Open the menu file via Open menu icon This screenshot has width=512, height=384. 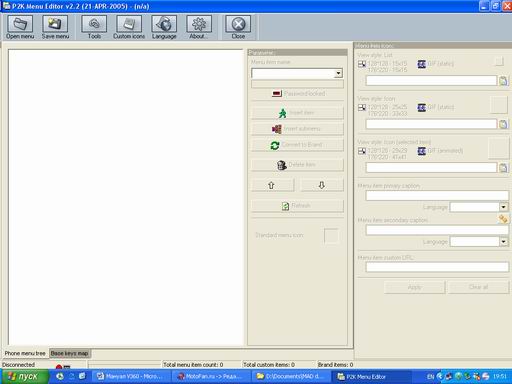point(20,24)
